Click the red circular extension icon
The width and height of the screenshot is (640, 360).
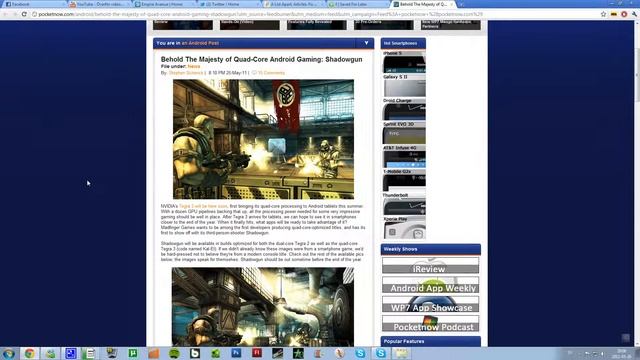click(x=624, y=14)
